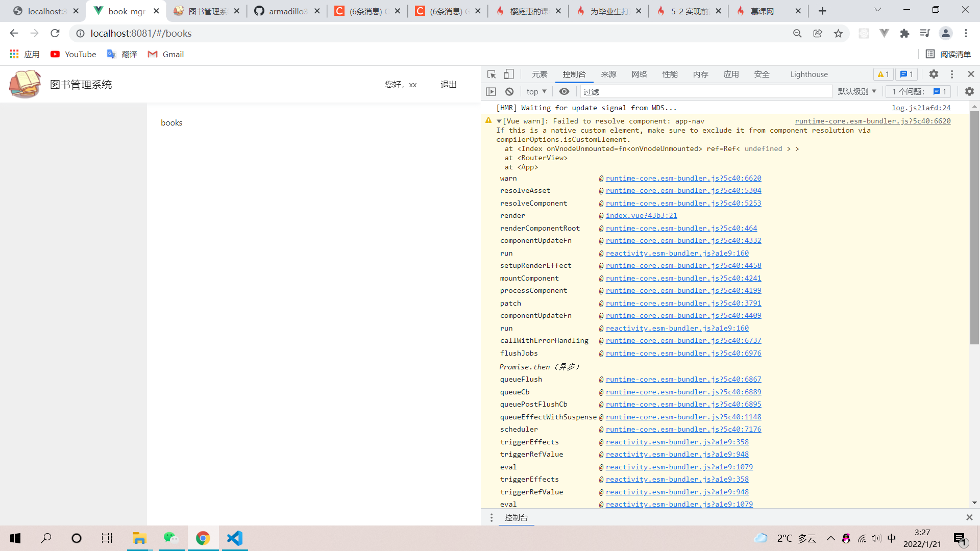Clear the console with the ban icon
The height and width of the screenshot is (551, 980).
pyautogui.click(x=509, y=92)
